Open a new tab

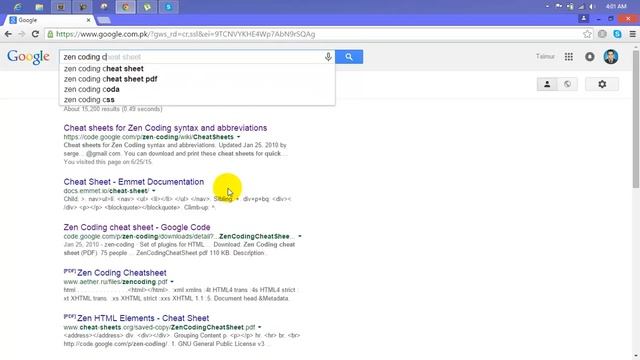[104, 20]
